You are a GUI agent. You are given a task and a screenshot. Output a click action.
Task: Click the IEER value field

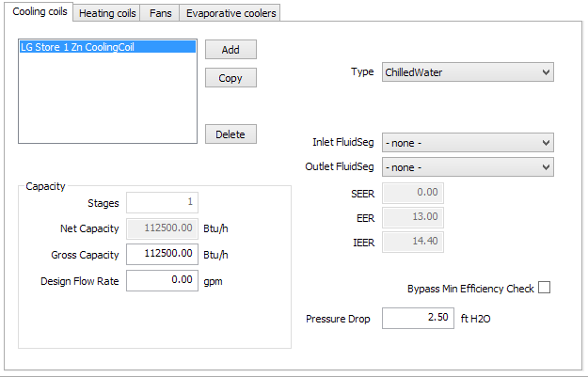coord(413,242)
